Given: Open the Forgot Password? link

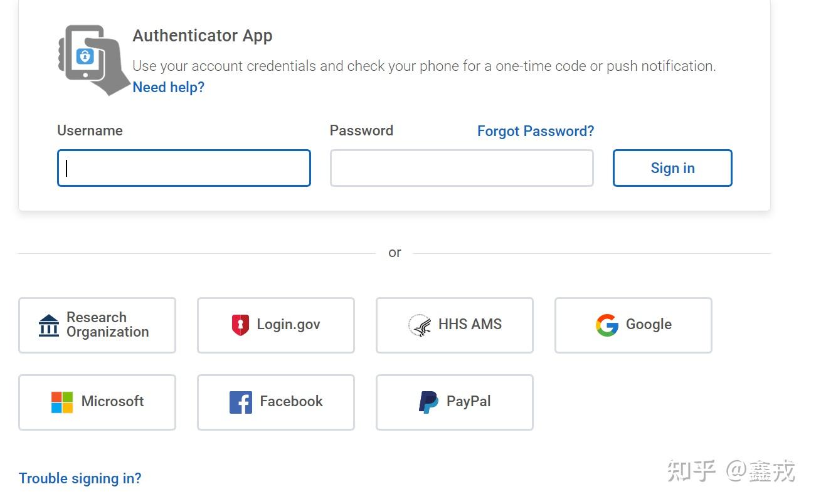Looking at the screenshot, I should (x=536, y=131).
